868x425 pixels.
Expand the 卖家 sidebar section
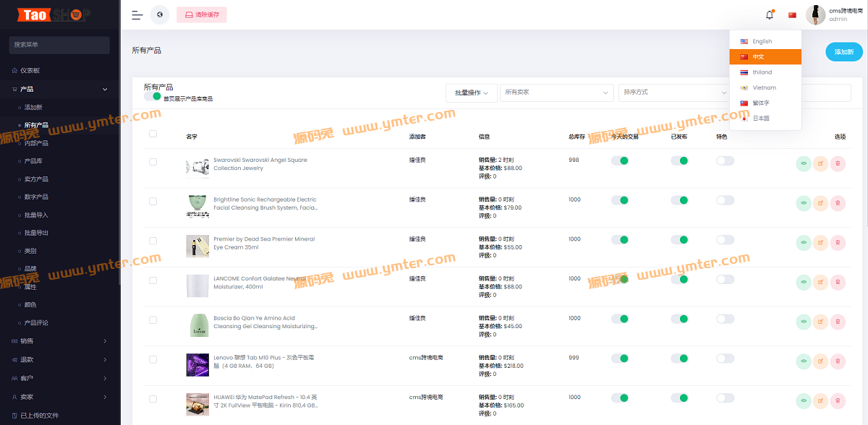click(60, 397)
